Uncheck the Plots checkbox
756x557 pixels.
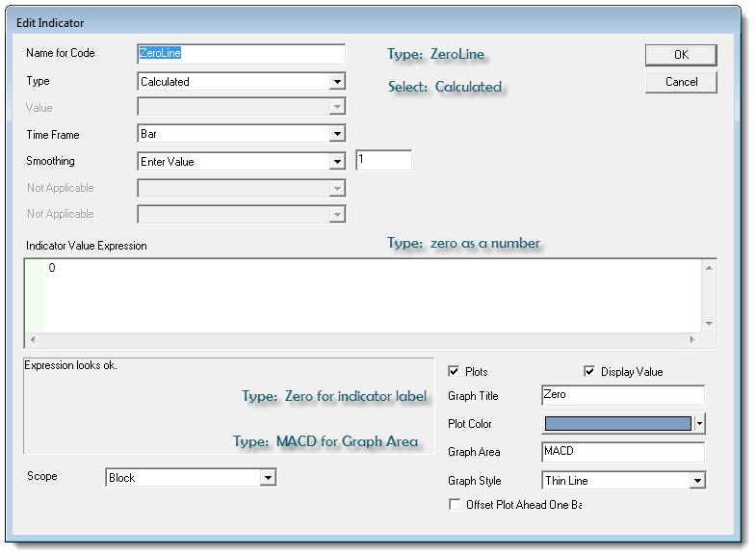pyautogui.click(x=455, y=372)
